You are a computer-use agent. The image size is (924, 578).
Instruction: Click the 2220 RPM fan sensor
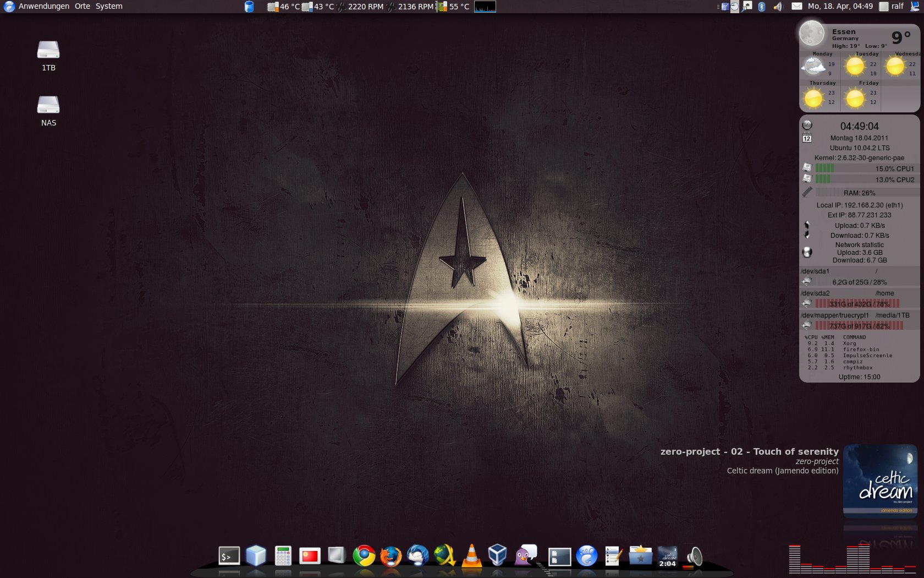coord(360,7)
